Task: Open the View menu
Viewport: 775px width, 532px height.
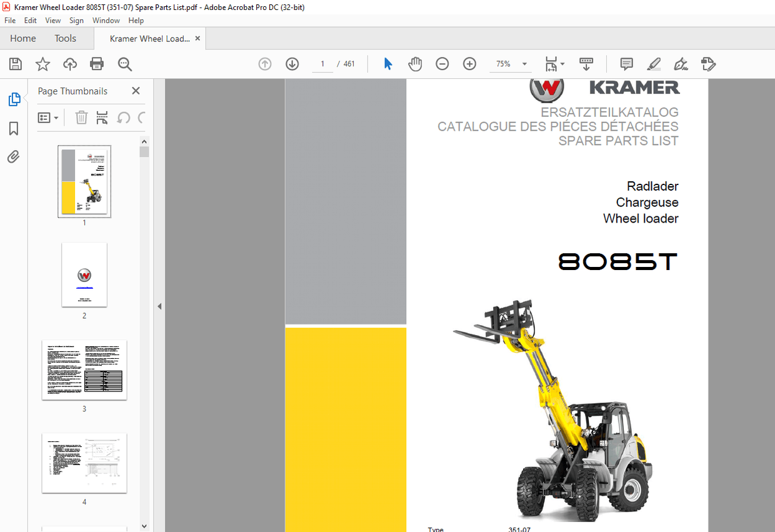Action: [x=52, y=20]
